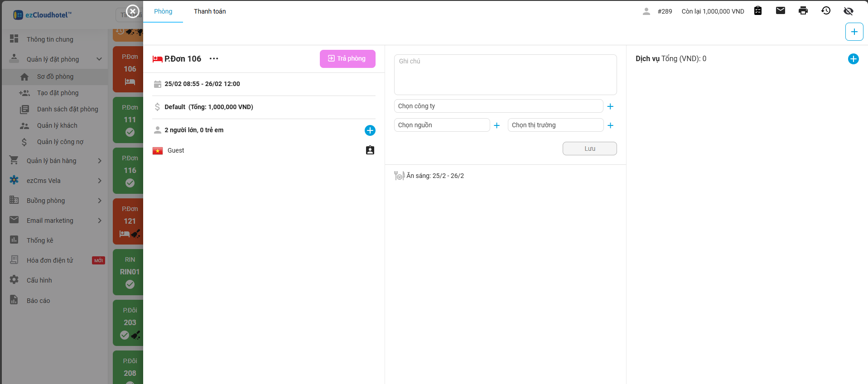Toggle the hide visibility eye icon

848,11
